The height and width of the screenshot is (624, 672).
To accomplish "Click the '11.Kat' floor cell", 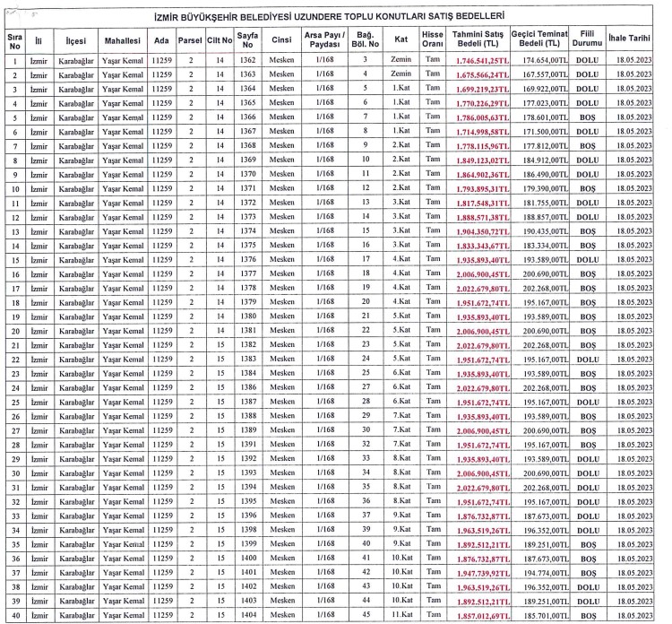I will 402,614.
